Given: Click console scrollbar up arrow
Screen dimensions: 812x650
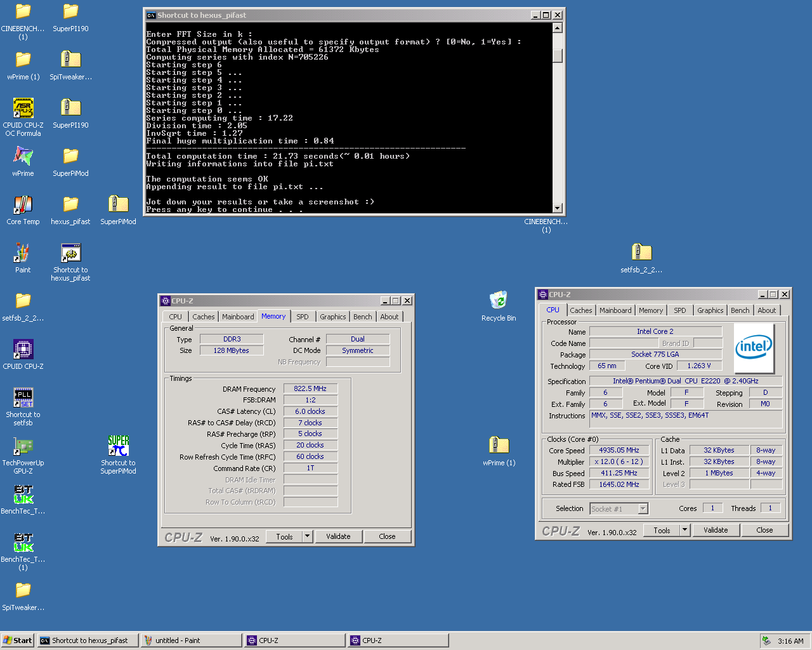Looking at the screenshot, I should (557, 28).
